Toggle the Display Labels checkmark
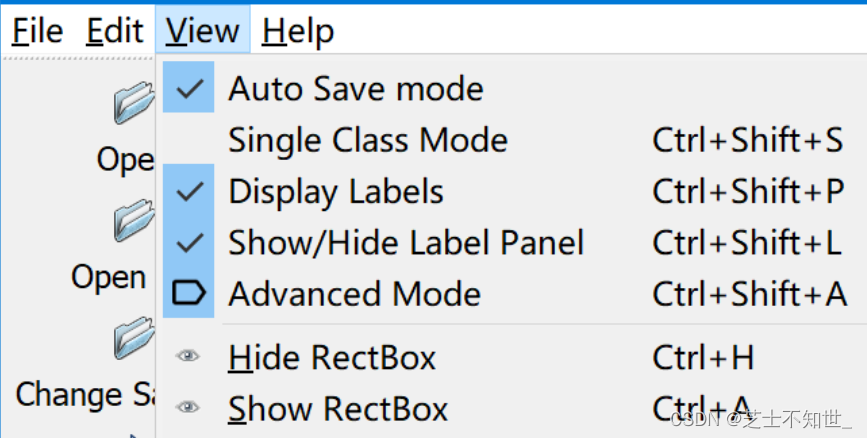This screenshot has height=438, width=867. coord(189,190)
